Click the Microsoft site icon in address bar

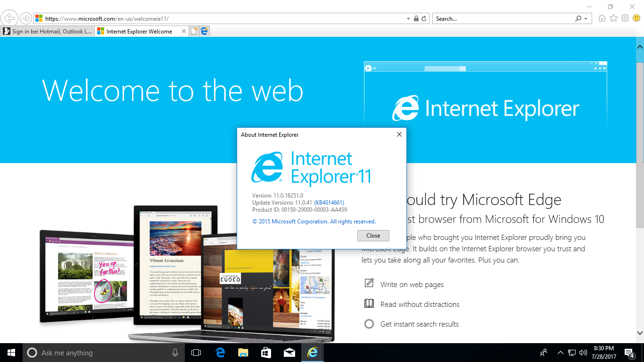tap(39, 19)
